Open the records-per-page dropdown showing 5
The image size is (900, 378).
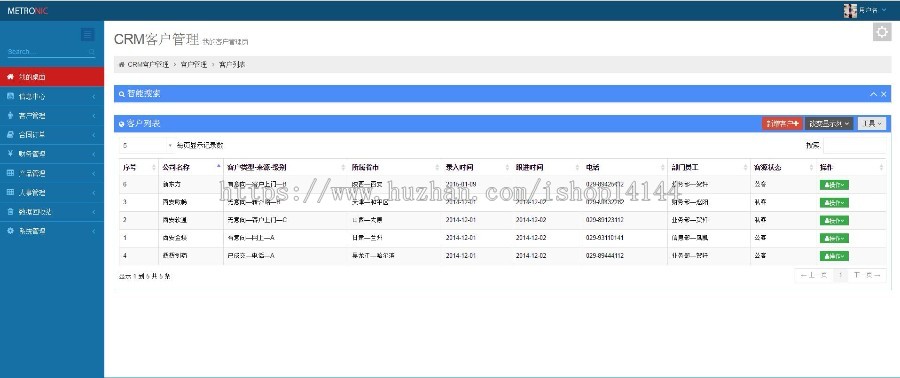pyautogui.click(x=146, y=146)
